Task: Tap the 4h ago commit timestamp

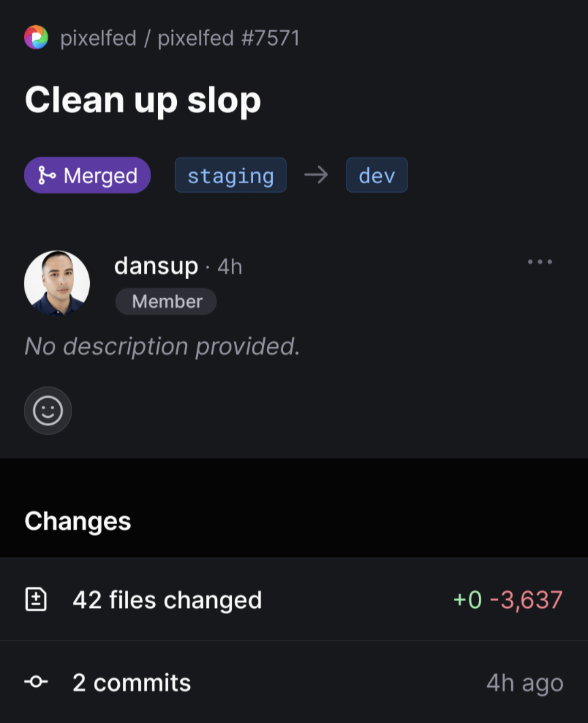Action: coord(525,683)
